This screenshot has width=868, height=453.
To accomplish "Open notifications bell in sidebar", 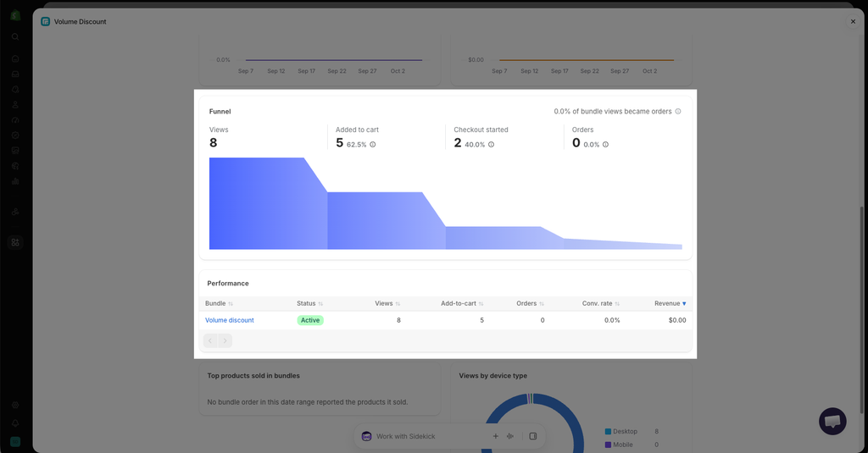I will click(x=15, y=423).
